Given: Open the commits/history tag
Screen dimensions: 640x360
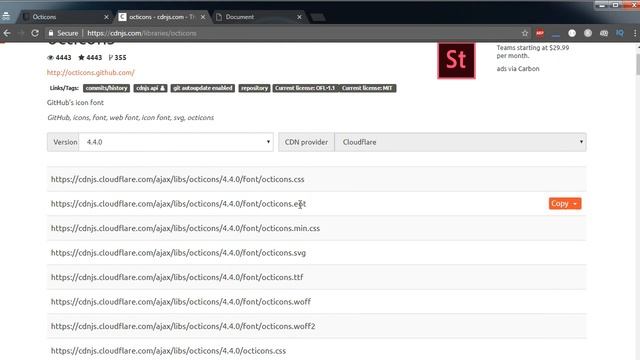Looking at the screenshot, I should pyautogui.click(x=107, y=88).
